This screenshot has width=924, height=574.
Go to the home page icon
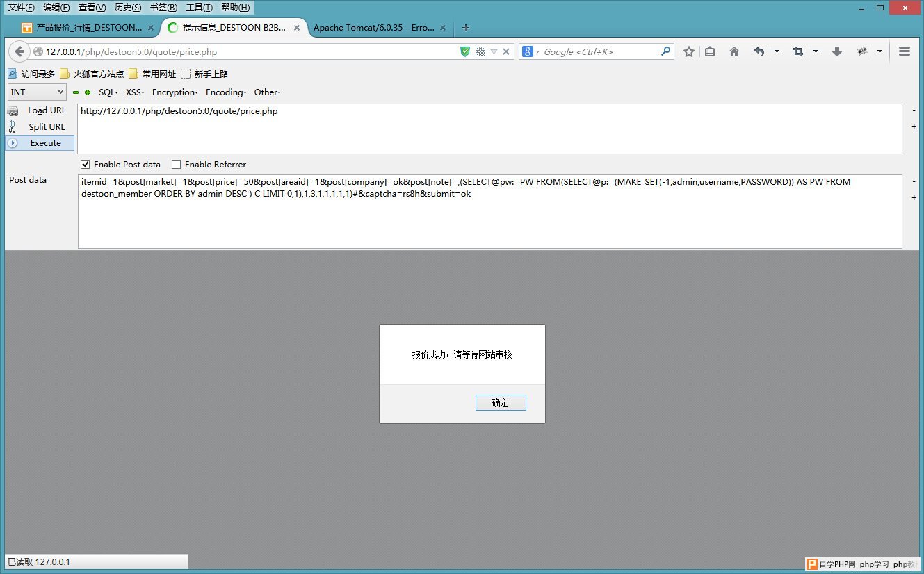tap(733, 51)
